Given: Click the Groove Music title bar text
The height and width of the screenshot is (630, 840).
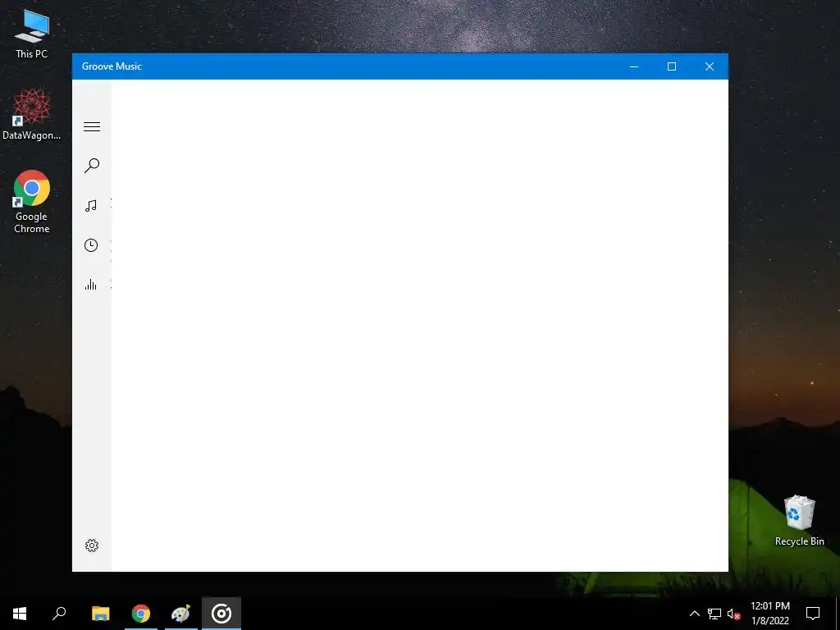Looking at the screenshot, I should click(x=112, y=66).
